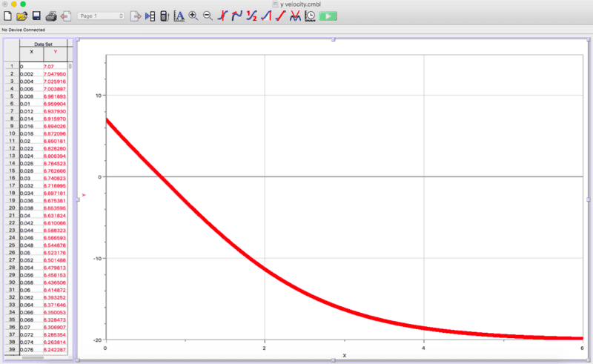Select the X column header in the data table
593x364 pixels.
31,52
